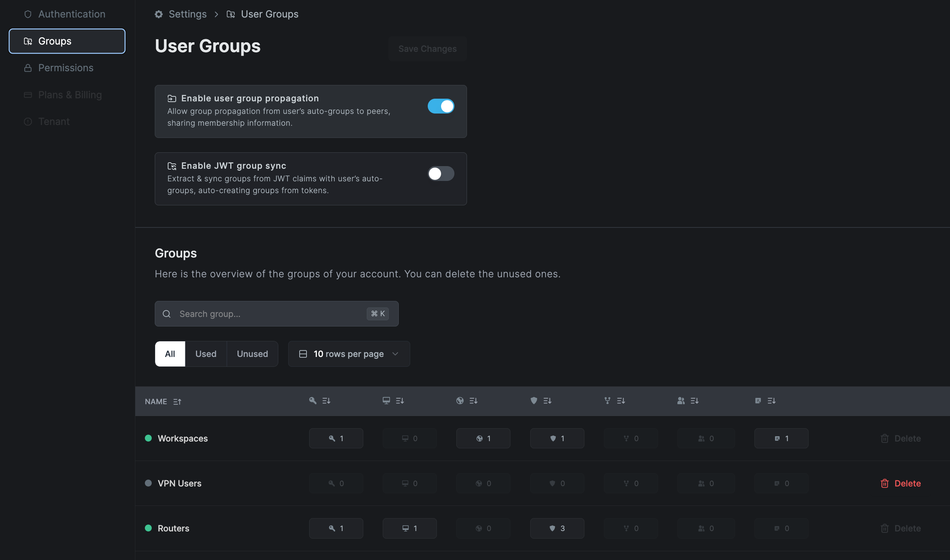Click inside the Search group input field
This screenshot has height=560, width=950.
pyautogui.click(x=267, y=314)
